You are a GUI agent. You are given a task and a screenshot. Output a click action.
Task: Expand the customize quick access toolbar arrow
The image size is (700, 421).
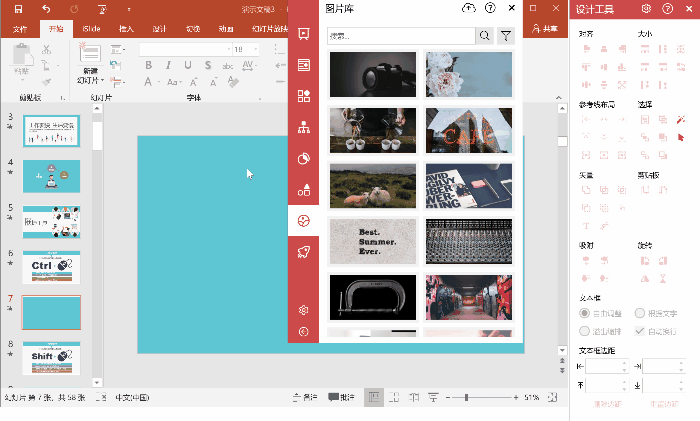click(x=130, y=8)
